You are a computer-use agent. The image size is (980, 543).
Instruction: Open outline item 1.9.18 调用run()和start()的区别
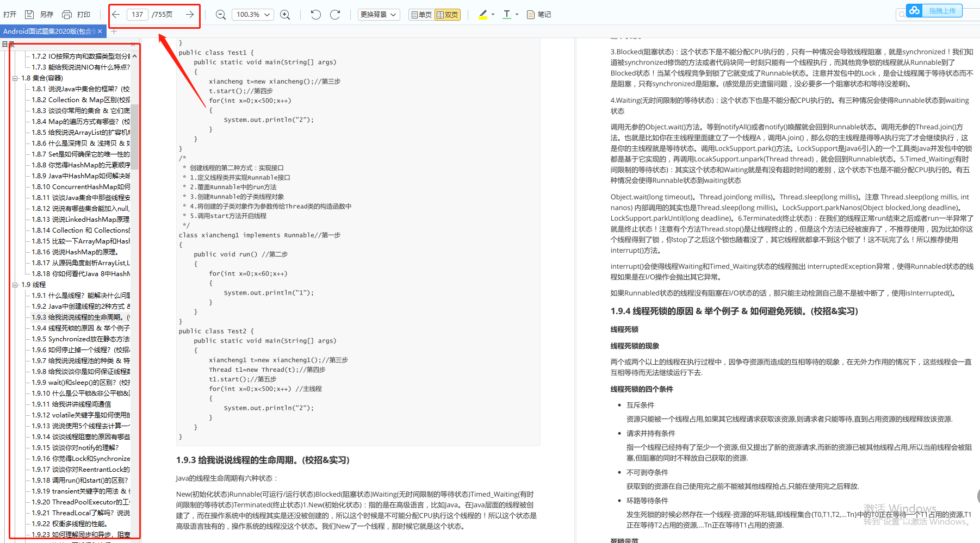[80, 480]
